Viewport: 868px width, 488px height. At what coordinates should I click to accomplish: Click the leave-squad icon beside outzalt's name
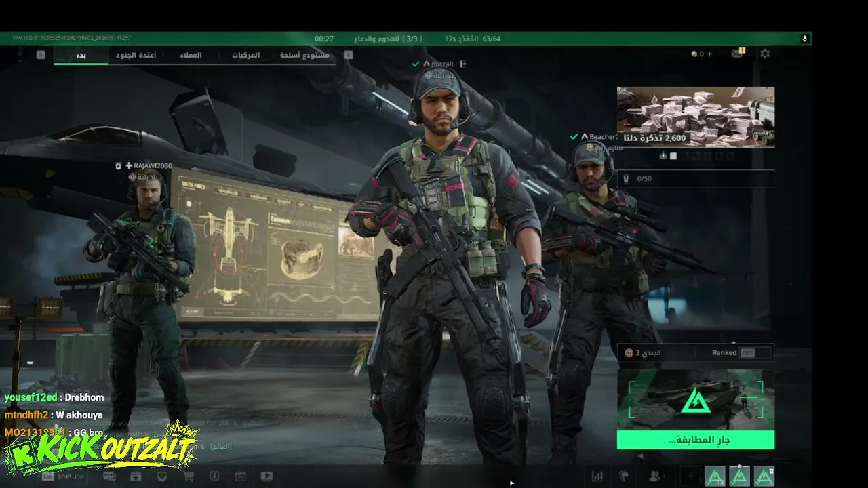coord(462,64)
